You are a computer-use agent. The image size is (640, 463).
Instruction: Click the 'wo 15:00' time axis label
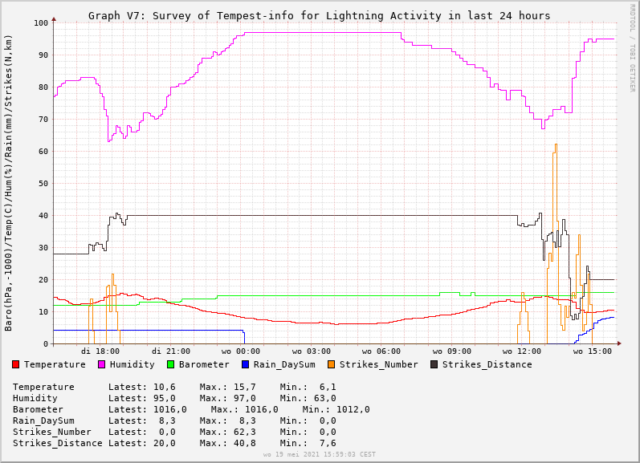pos(592,351)
